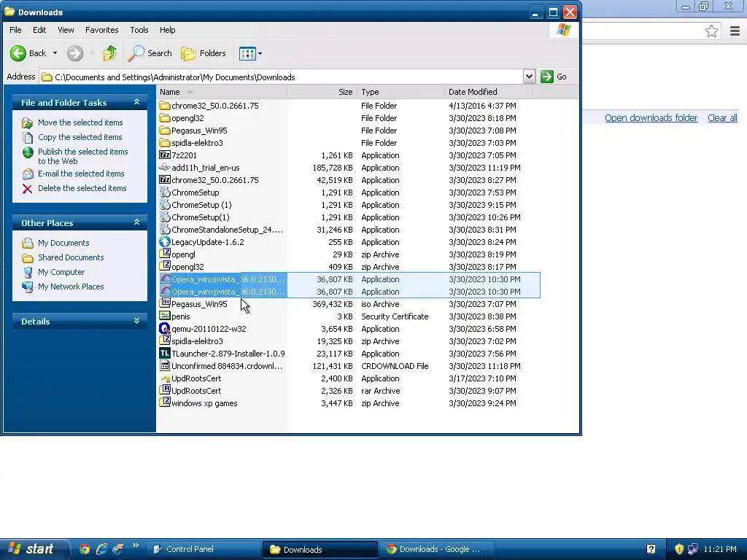Screen dimensions: 747x560
Task: Toggle the Folders pane toolbar button
Action: pyautogui.click(x=204, y=53)
